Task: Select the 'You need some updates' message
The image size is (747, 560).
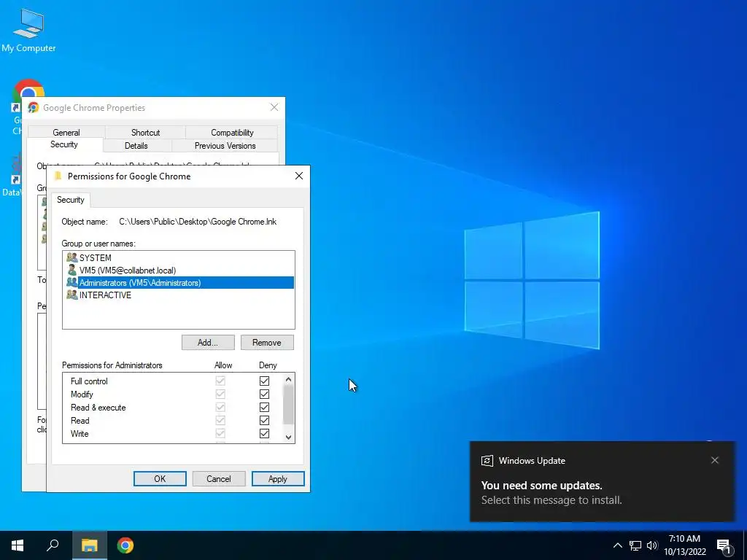Action: click(x=542, y=485)
